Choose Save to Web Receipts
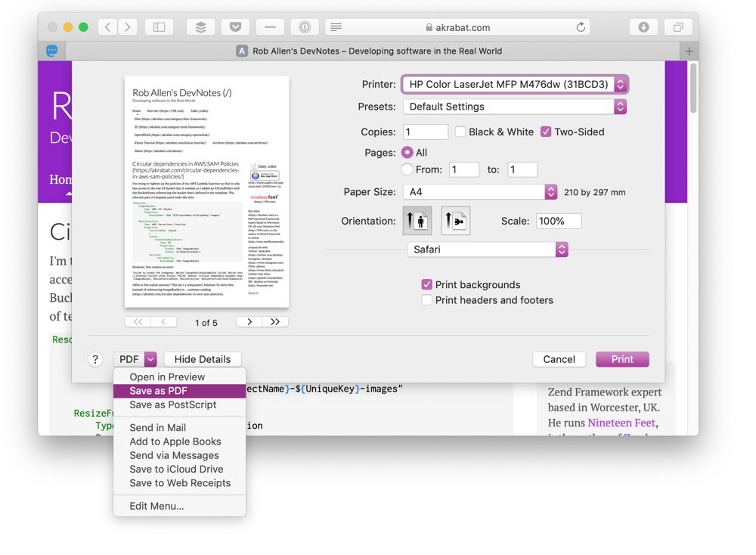The width and height of the screenshot is (756, 555). point(179,483)
